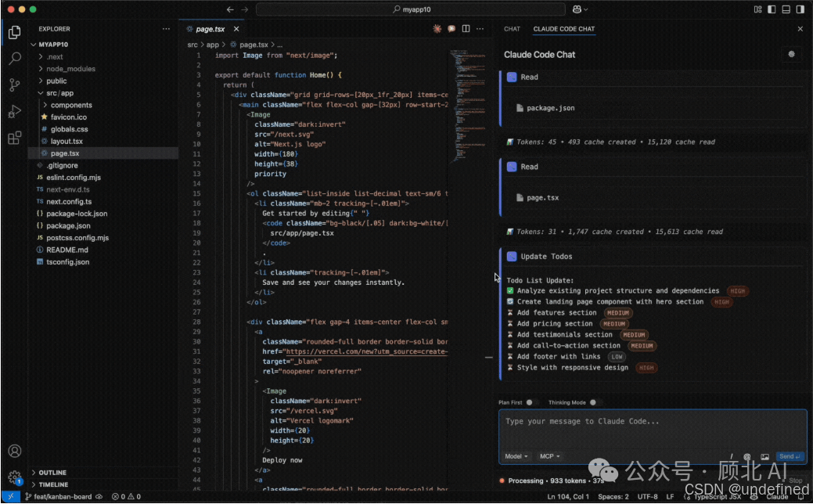
Task: Split the editor to the right
Action: point(466,29)
